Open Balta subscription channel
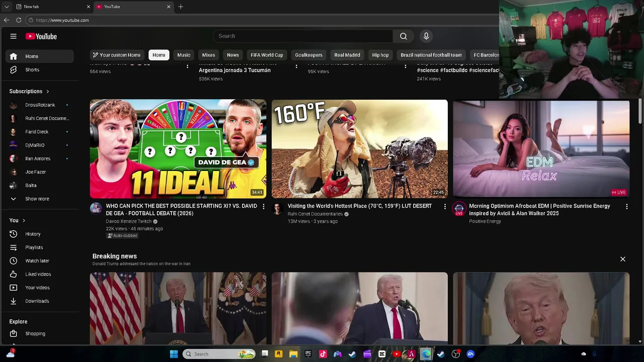Screen dimensions: 644x362 point(40,186)
